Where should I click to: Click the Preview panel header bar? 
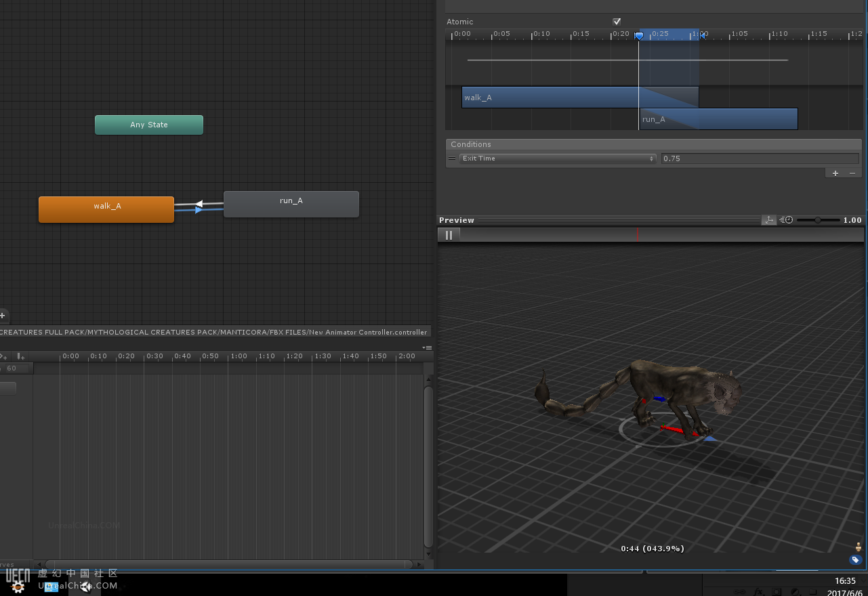[x=599, y=220]
